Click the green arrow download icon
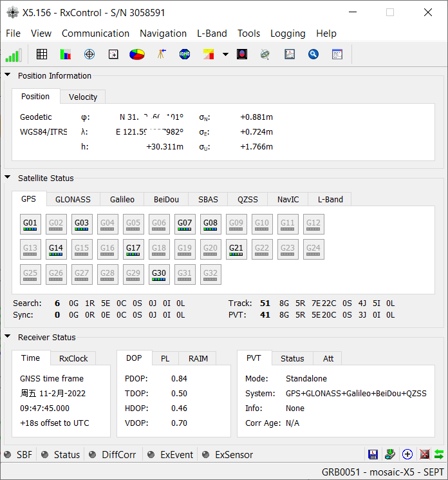The width and height of the screenshot is (448, 480). point(390,454)
